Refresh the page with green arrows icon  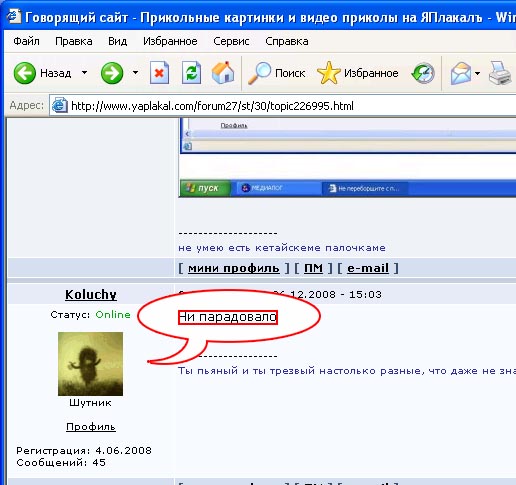coord(191,73)
